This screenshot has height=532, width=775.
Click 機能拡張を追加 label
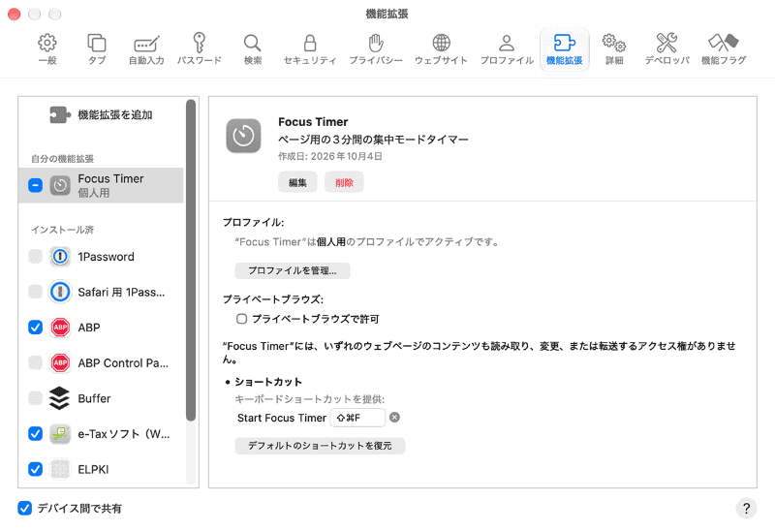(115, 114)
